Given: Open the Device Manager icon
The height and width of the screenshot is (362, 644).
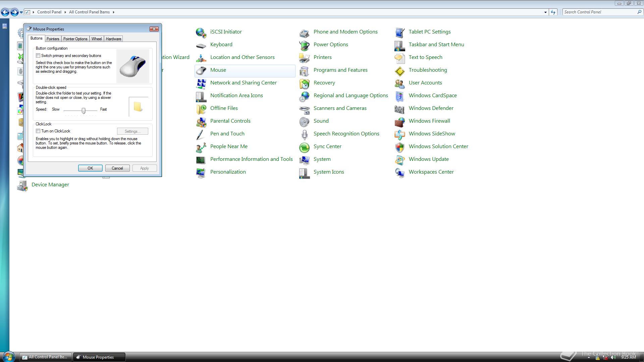Looking at the screenshot, I should point(22,185).
